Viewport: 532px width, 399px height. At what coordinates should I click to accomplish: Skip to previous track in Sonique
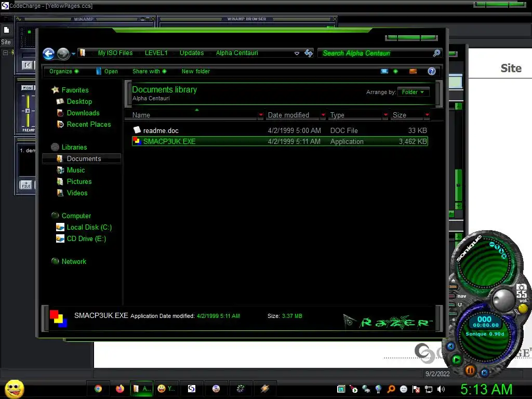(450, 347)
